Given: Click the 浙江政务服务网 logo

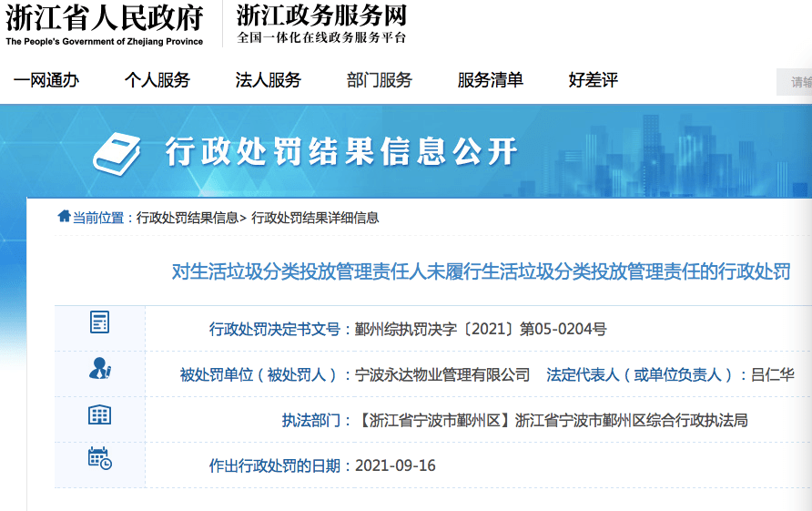Looking at the screenshot, I should click(321, 25).
